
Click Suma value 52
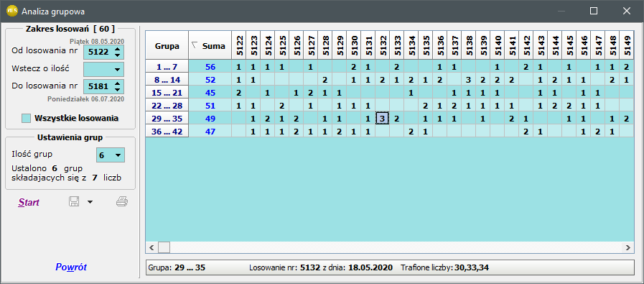[210, 80]
